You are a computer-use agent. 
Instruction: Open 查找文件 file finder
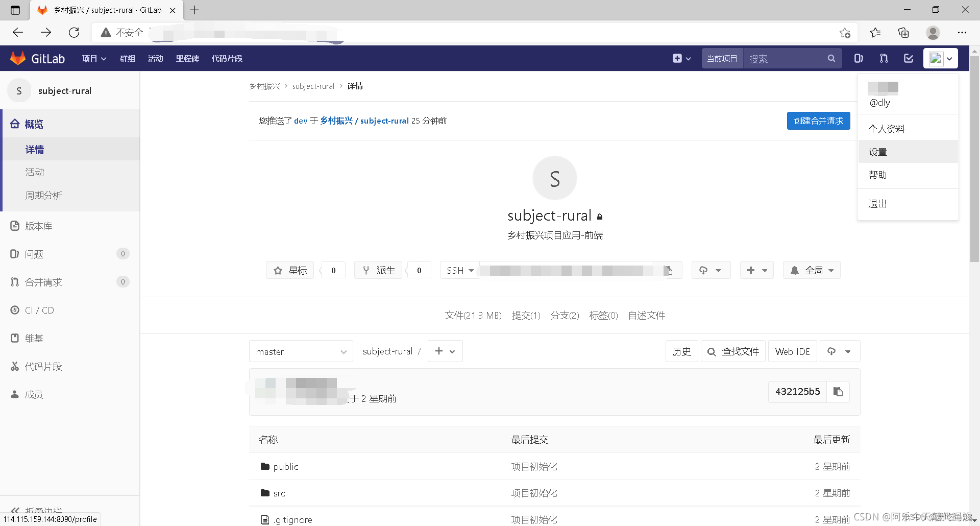point(733,351)
